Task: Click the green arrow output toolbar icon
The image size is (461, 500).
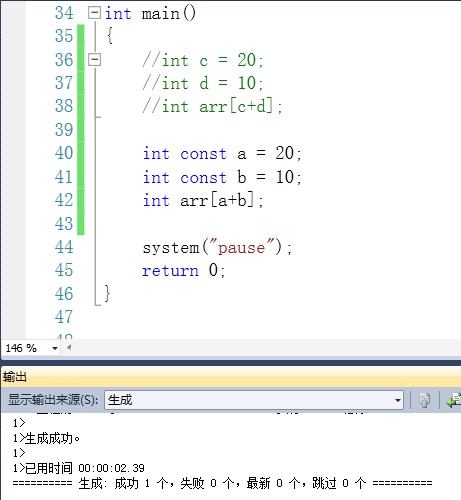Action: (454, 400)
